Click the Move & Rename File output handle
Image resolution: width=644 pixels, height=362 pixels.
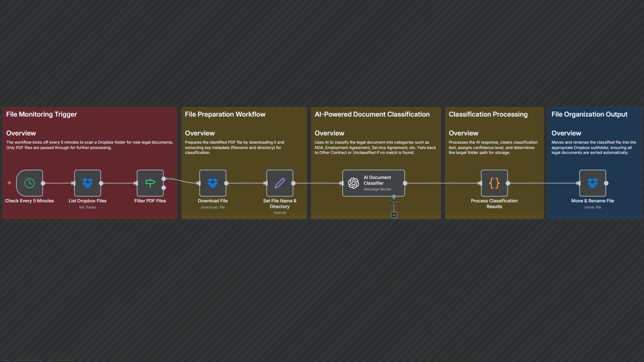(606, 183)
